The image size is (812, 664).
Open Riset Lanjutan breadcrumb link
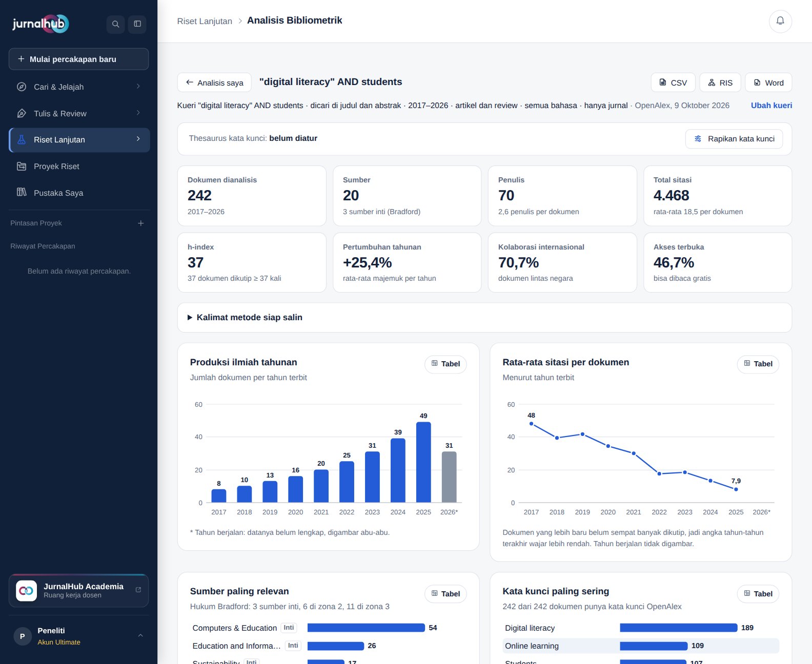[x=205, y=21]
